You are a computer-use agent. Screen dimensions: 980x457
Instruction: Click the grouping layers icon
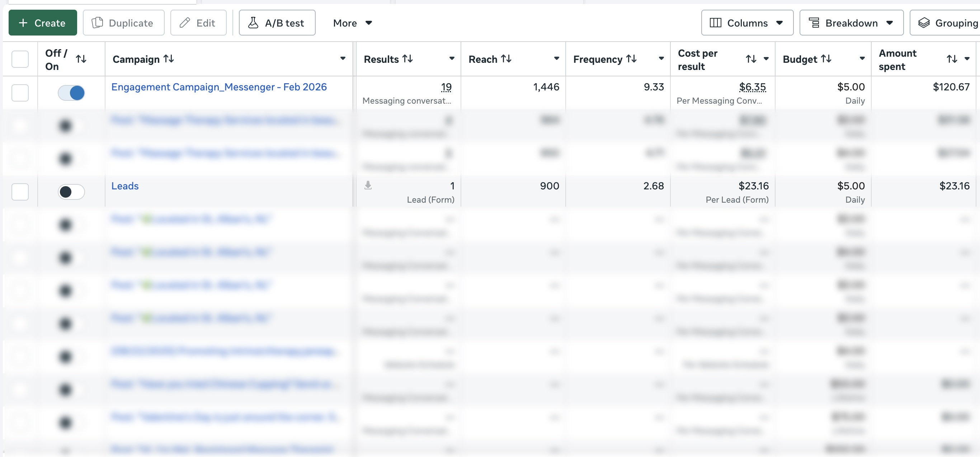924,23
